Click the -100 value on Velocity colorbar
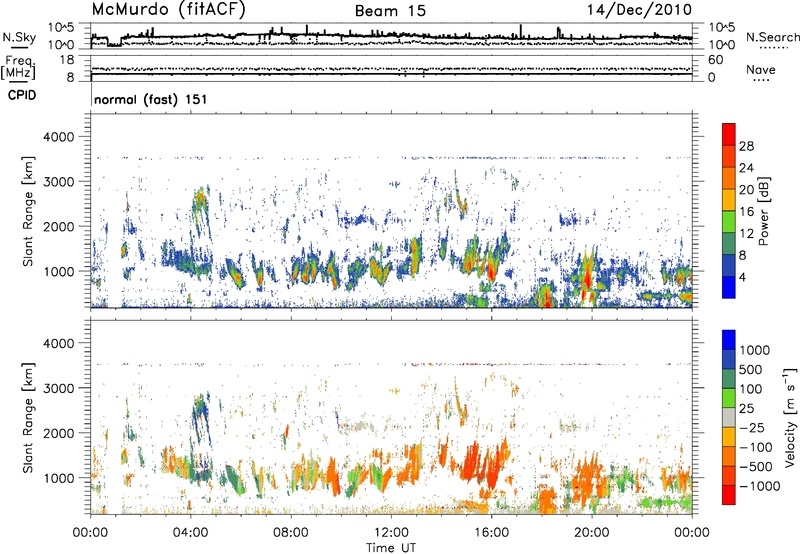 click(x=756, y=447)
